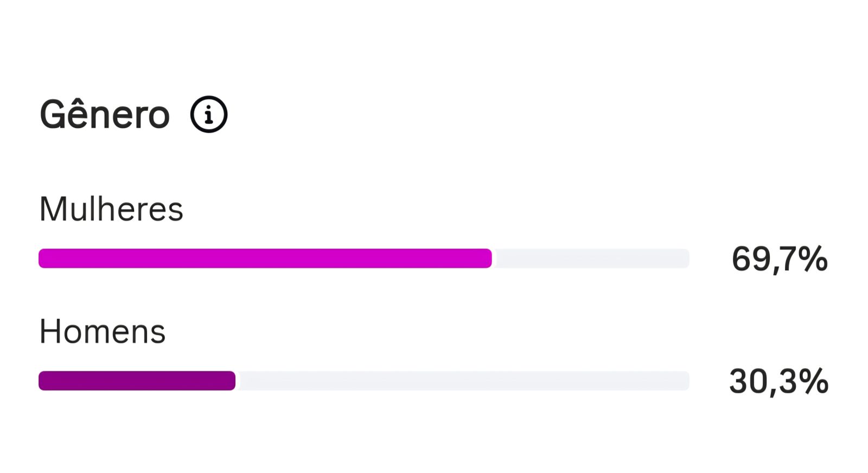Tap the far right end of Mulheres track

684,258
